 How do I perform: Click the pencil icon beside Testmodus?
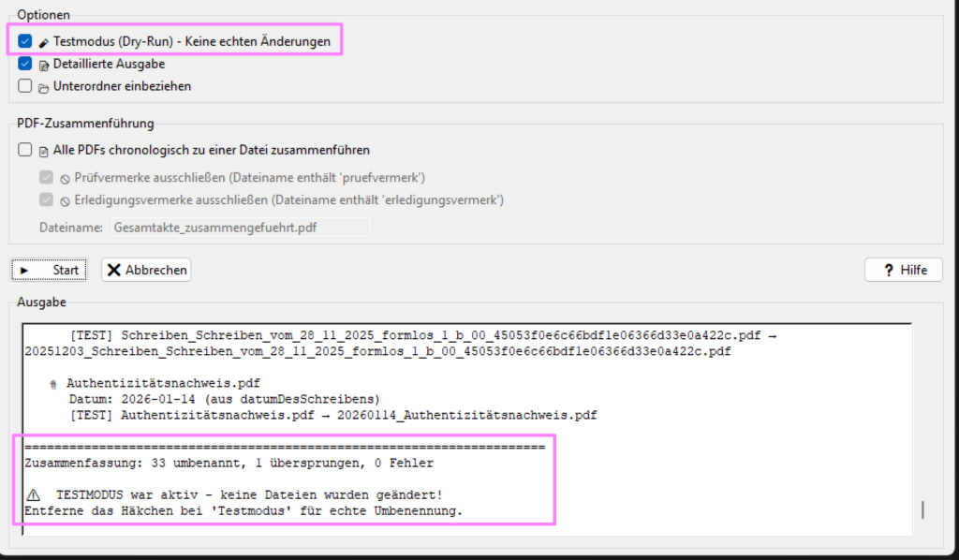44,42
